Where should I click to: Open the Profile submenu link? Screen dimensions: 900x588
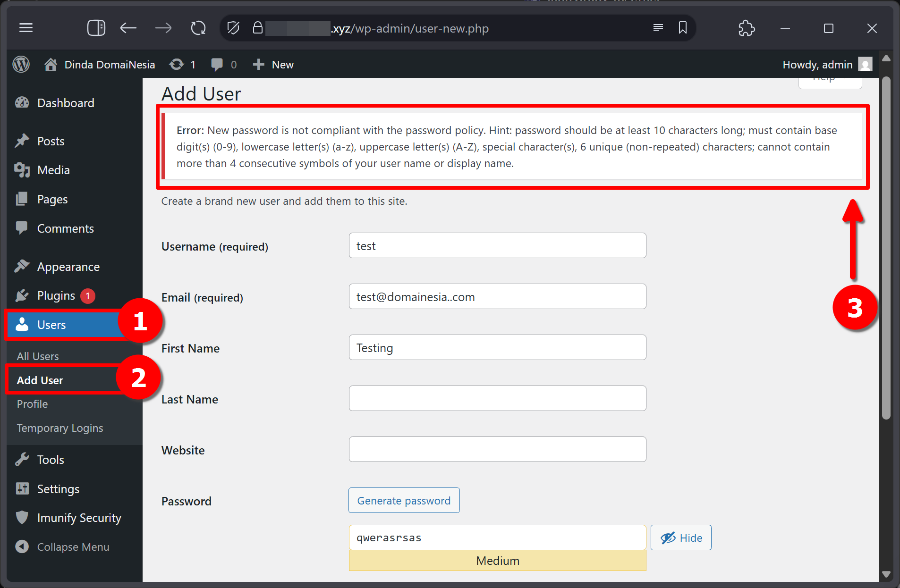coord(32,404)
